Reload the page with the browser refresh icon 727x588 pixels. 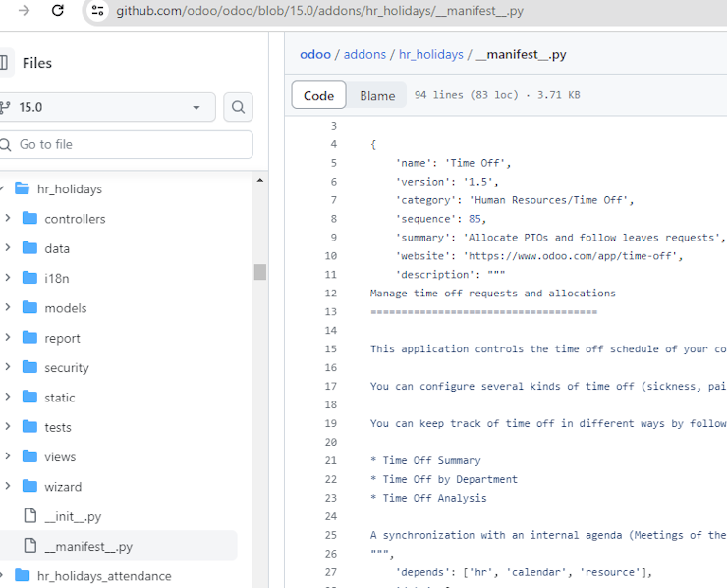[x=58, y=10]
